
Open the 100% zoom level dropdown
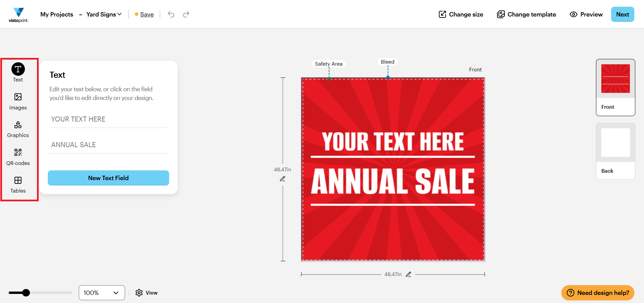[102, 293]
